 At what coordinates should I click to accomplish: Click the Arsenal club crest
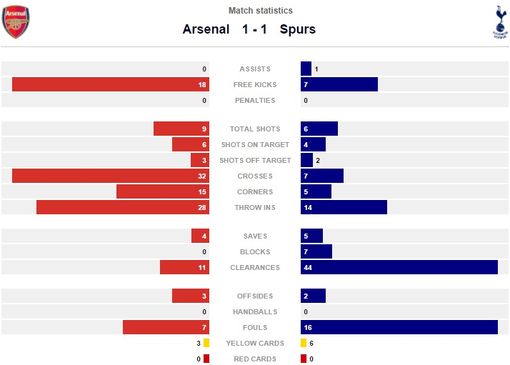[x=16, y=22]
